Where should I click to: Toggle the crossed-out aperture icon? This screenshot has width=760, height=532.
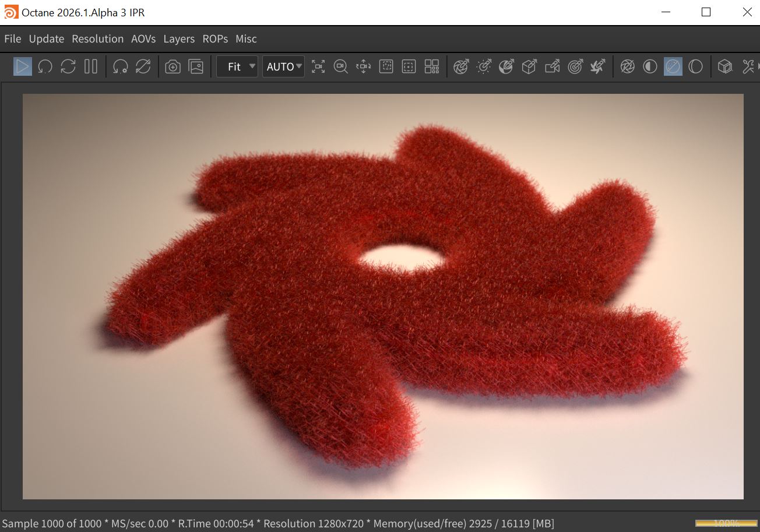coord(627,67)
